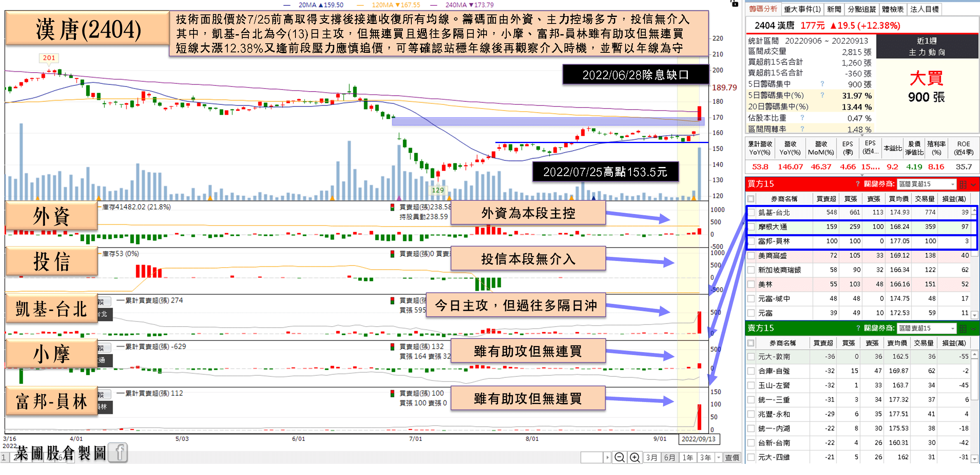The image size is (980, 475).
Task: Open the 體檢表 tab
Action: click(x=893, y=9)
